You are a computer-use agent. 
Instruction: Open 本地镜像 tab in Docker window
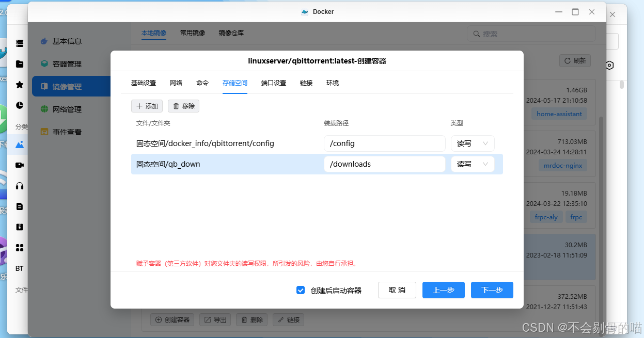point(154,33)
